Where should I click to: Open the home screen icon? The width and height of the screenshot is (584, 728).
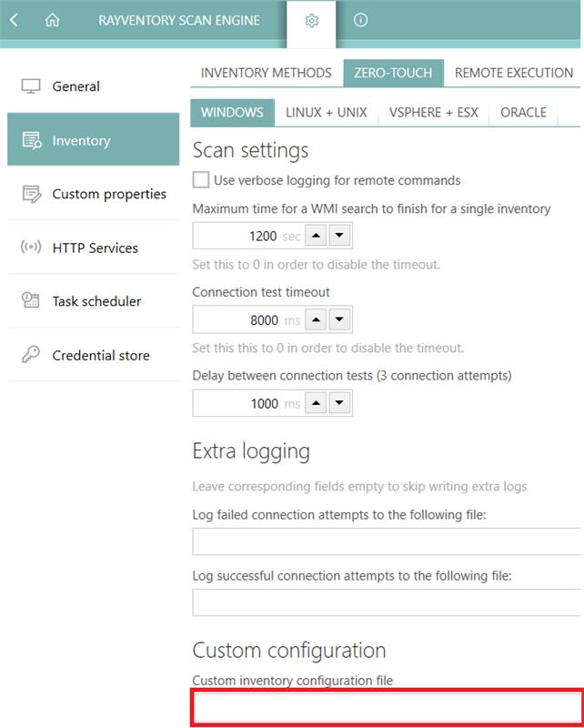(x=53, y=20)
